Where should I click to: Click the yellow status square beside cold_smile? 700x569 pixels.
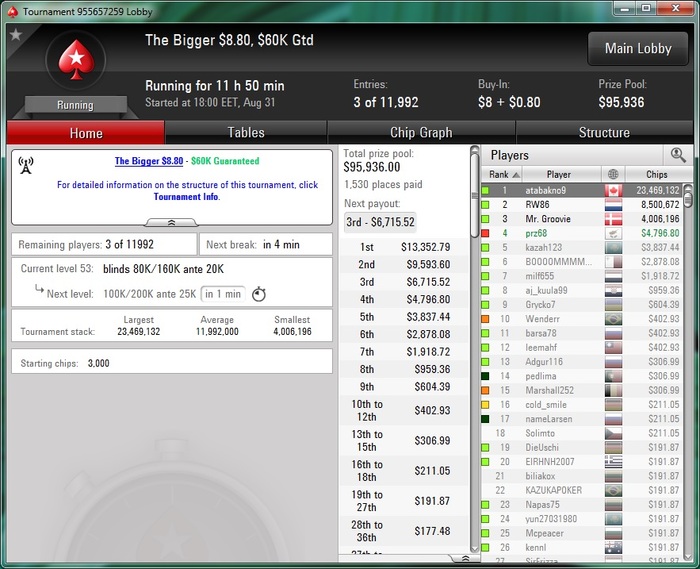[x=485, y=405]
